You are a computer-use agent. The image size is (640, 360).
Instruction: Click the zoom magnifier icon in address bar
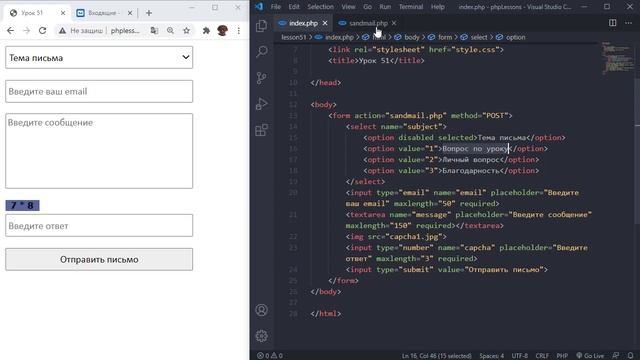170,31
